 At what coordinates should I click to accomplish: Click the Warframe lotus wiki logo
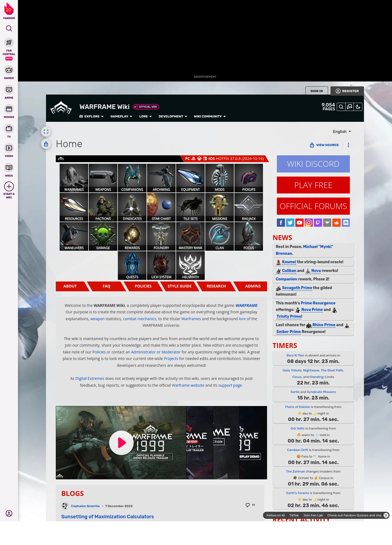(61, 108)
